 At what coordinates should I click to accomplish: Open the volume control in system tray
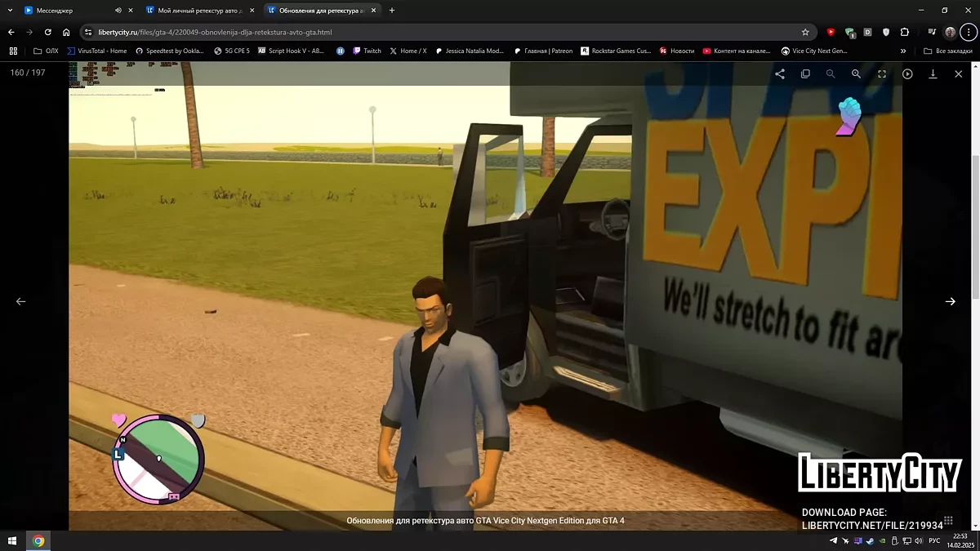[919, 541]
